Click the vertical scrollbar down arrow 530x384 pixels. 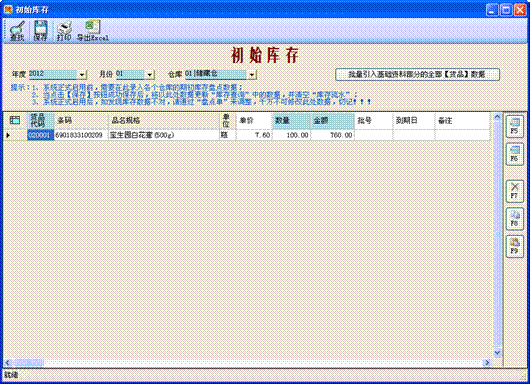coord(497,353)
